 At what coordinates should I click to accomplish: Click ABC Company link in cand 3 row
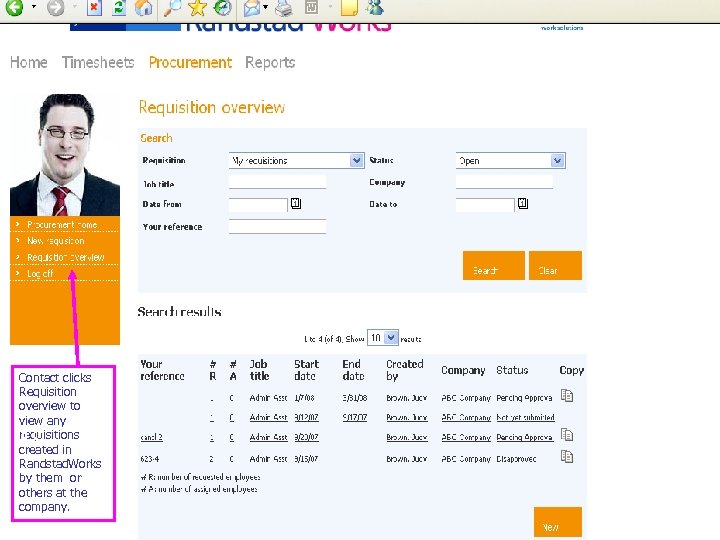tap(466, 437)
